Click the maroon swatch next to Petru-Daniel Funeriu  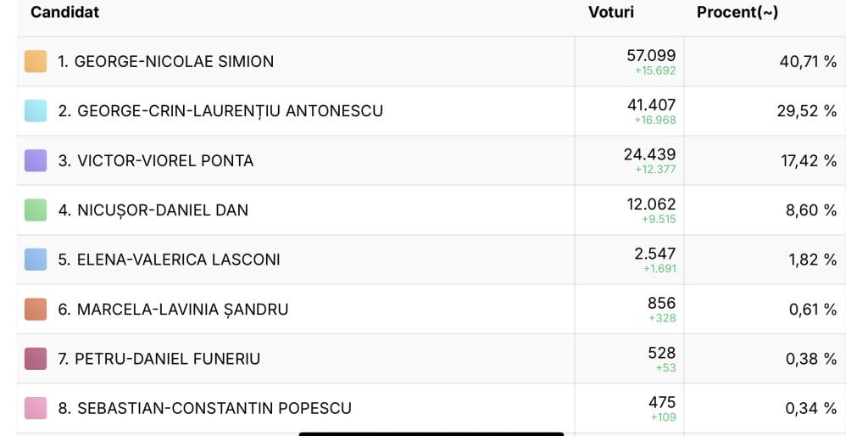click(36, 359)
